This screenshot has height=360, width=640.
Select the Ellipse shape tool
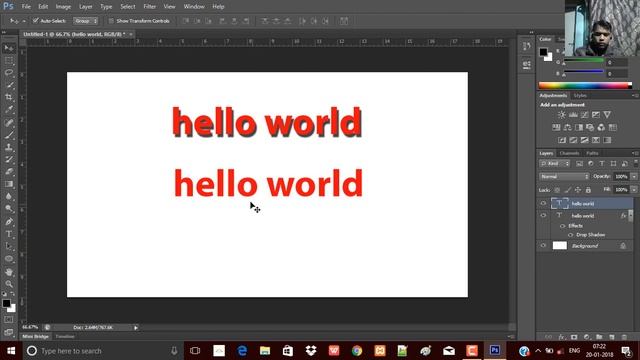[9, 259]
